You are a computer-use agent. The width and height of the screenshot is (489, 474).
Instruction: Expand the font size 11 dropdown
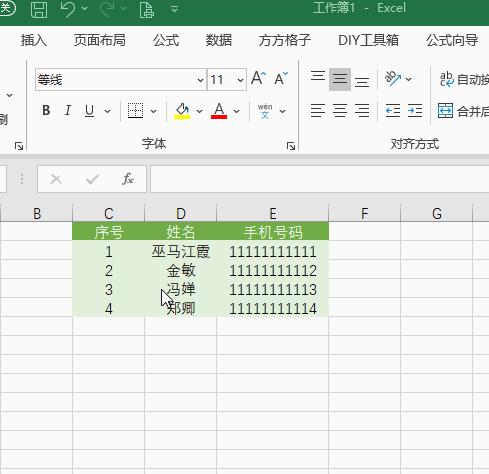coord(240,80)
